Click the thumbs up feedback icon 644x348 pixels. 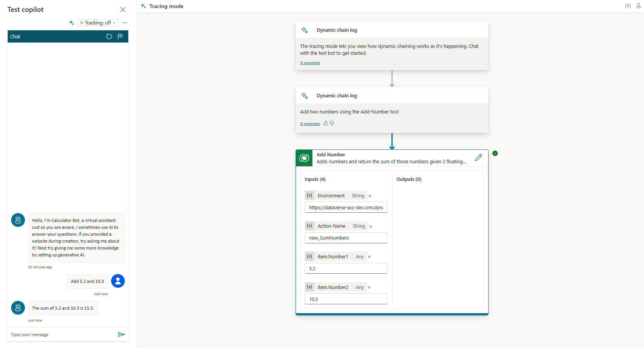325,123
